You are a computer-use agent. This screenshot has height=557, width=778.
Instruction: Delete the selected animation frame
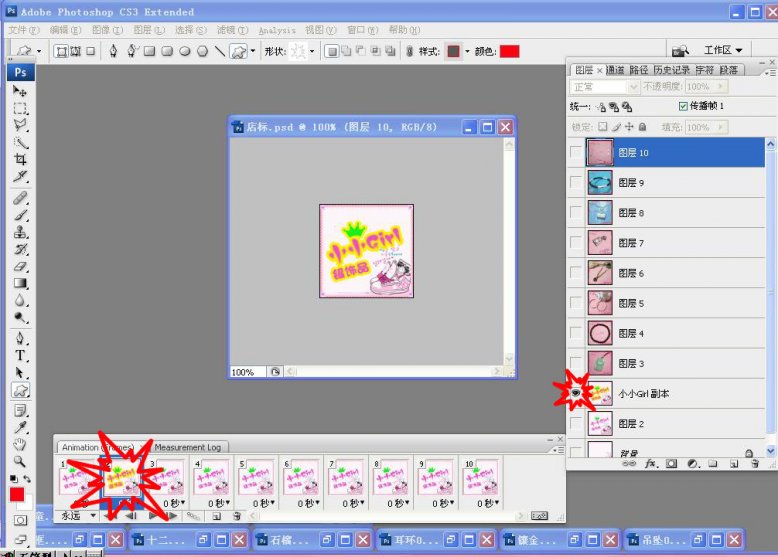coord(237,516)
